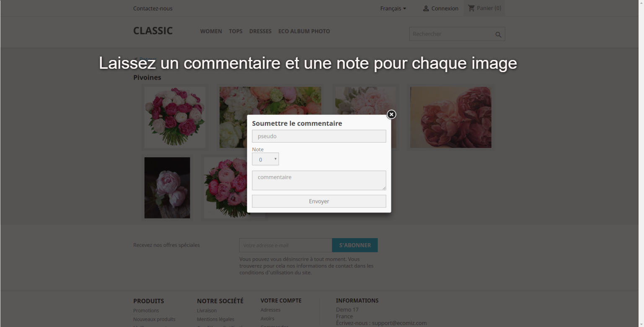Open the dark-background pale peony thumbnail
Viewport: 644px width, 327px height.
pos(167,188)
